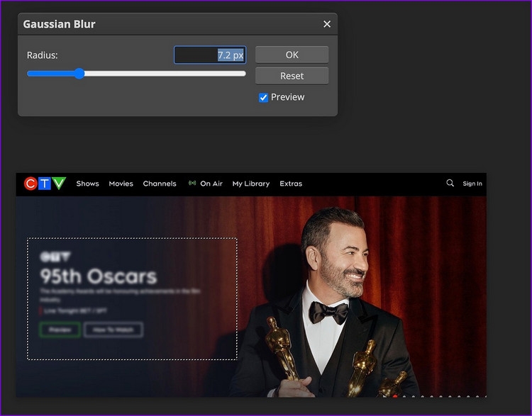
Task: Click the Radius value input field
Action: tap(210, 55)
